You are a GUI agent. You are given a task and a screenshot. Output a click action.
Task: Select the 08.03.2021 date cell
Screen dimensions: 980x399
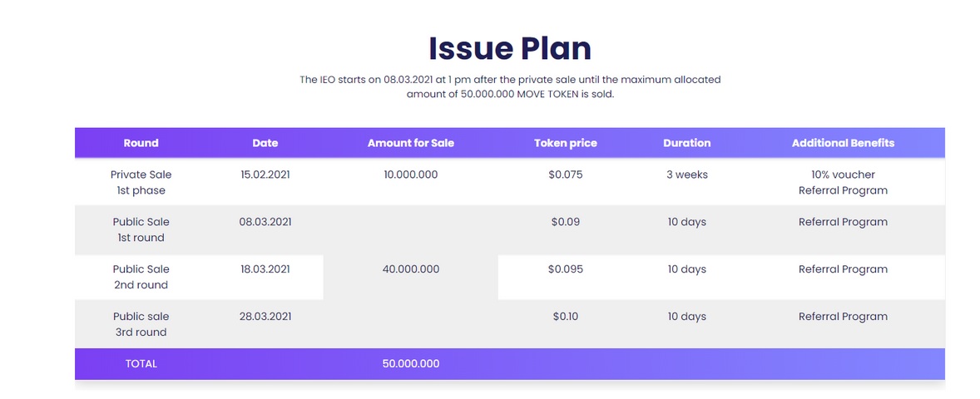pos(265,222)
